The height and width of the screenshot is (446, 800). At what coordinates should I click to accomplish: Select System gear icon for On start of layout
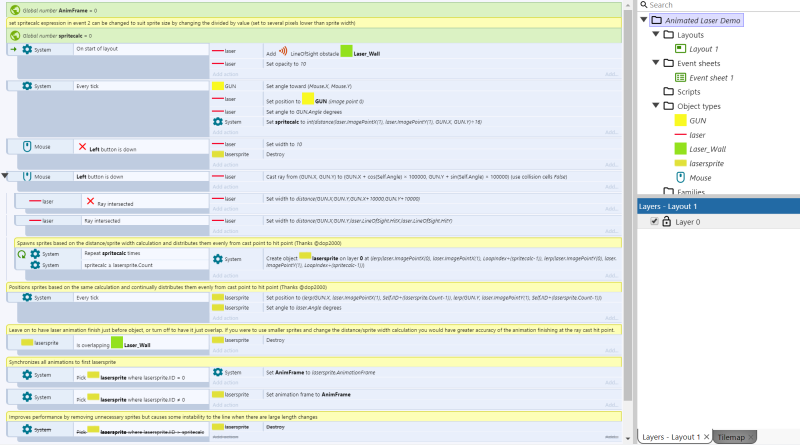pos(27,49)
